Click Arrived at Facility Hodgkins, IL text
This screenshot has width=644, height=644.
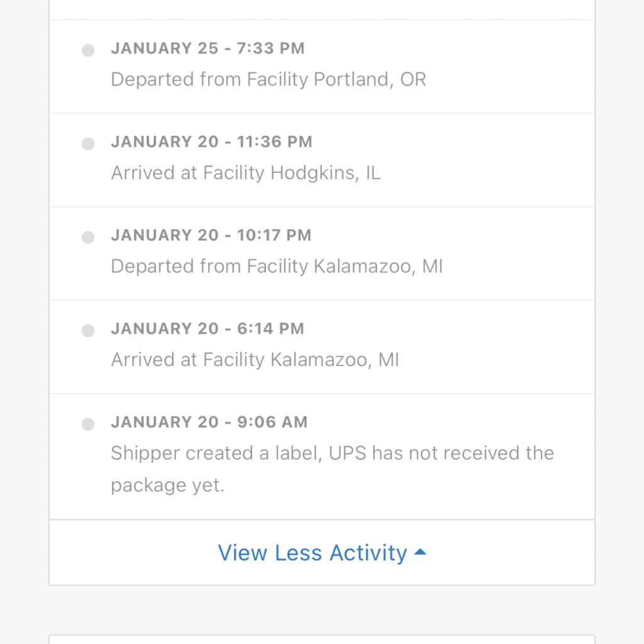click(x=246, y=173)
